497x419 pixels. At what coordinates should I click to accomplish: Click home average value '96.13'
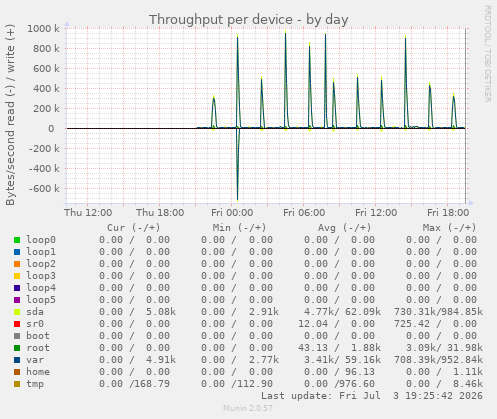click(x=360, y=372)
